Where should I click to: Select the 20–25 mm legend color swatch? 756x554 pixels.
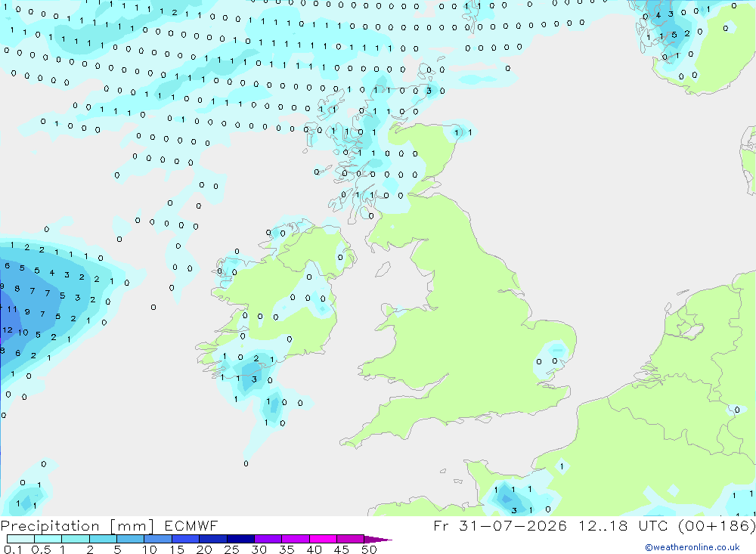pyautogui.click(x=212, y=539)
